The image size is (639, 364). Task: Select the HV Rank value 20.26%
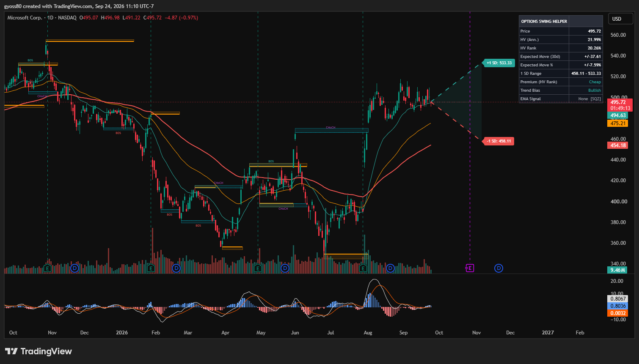(x=594, y=48)
